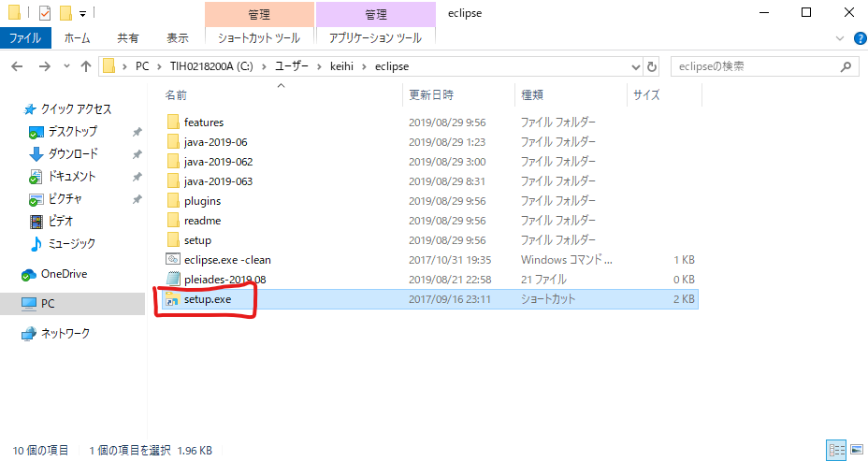Click the Pictures icon in the sidebar

36,199
